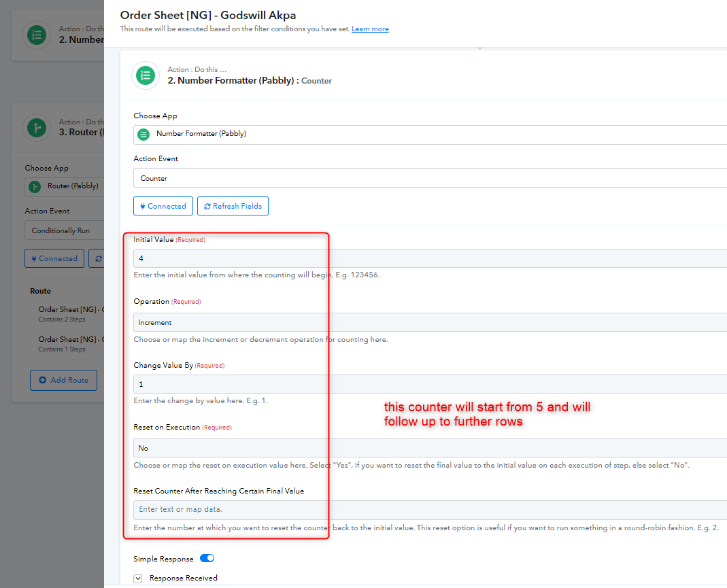Click the Change Value By input field
This screenshot has width=727, height=588.
coord(430,384)
